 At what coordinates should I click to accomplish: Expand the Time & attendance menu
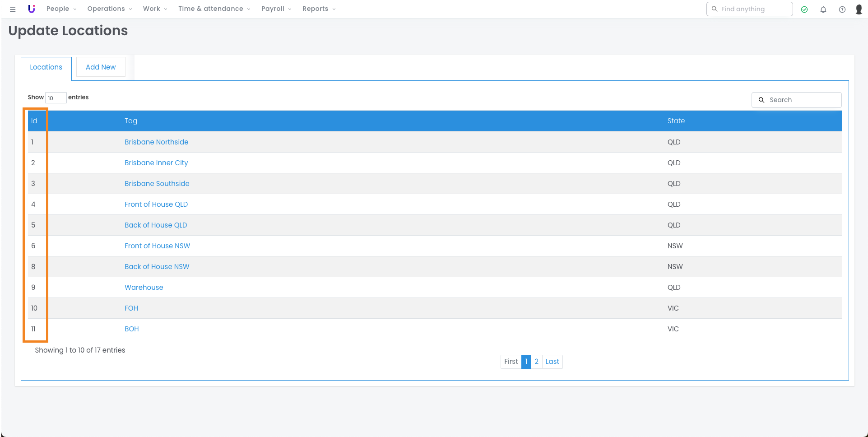(214, 9)
